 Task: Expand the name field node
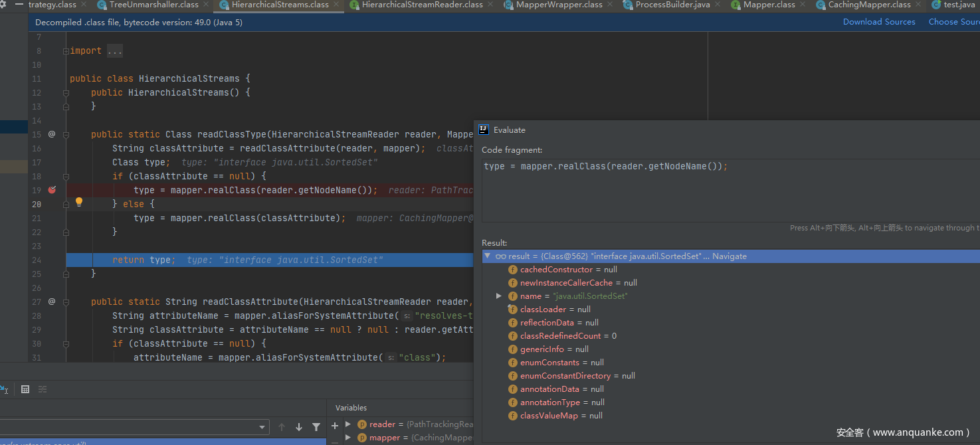(499, 296)
